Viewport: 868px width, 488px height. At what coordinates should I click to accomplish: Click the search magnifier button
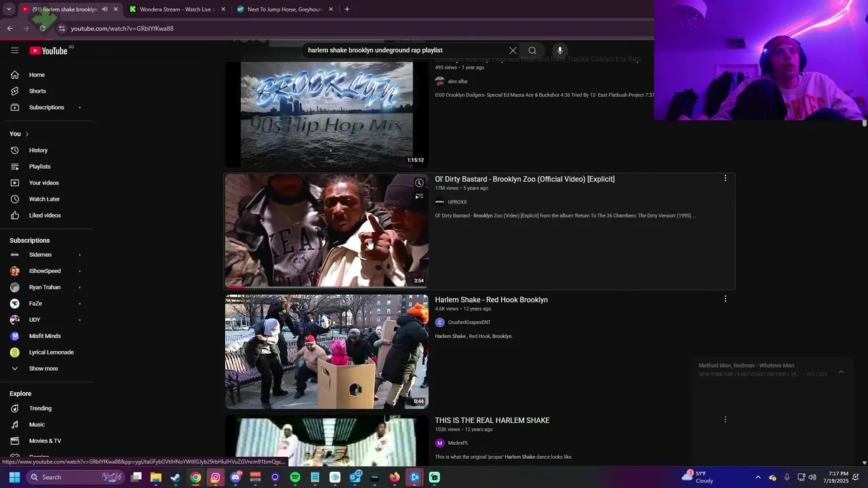532,50
